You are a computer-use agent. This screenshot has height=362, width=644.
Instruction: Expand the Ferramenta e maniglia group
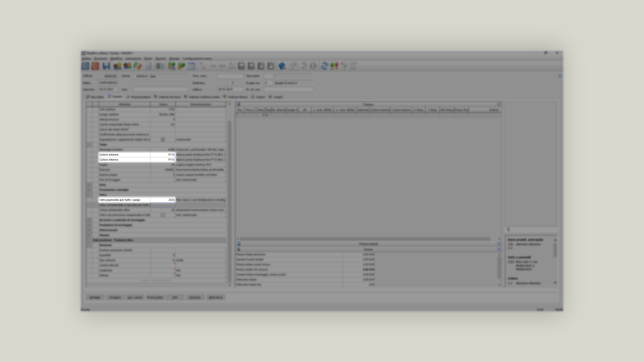[89, 190]
